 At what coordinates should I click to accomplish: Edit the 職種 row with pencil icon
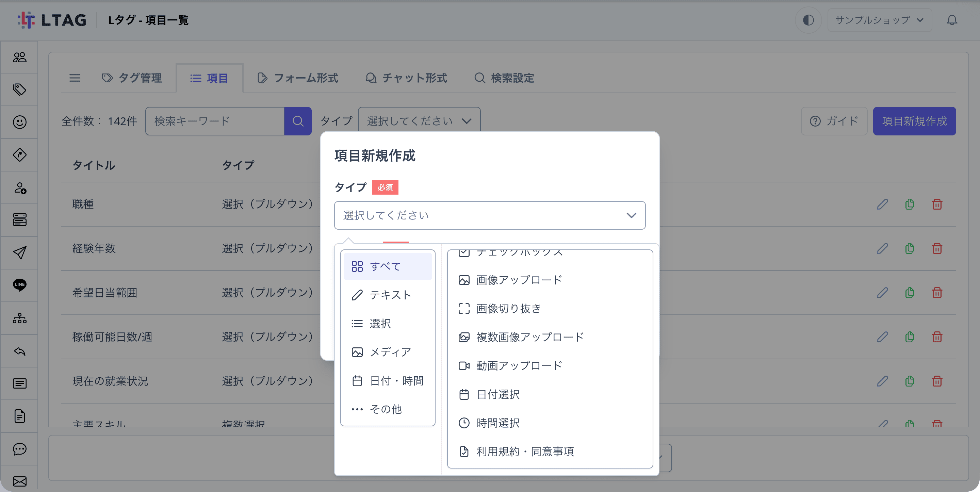[x=883, y=204]
